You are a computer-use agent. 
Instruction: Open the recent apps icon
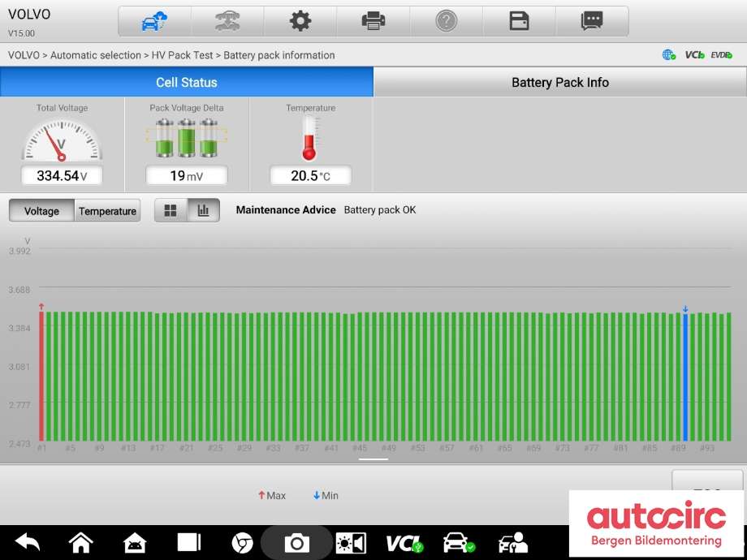pos(189,542)
